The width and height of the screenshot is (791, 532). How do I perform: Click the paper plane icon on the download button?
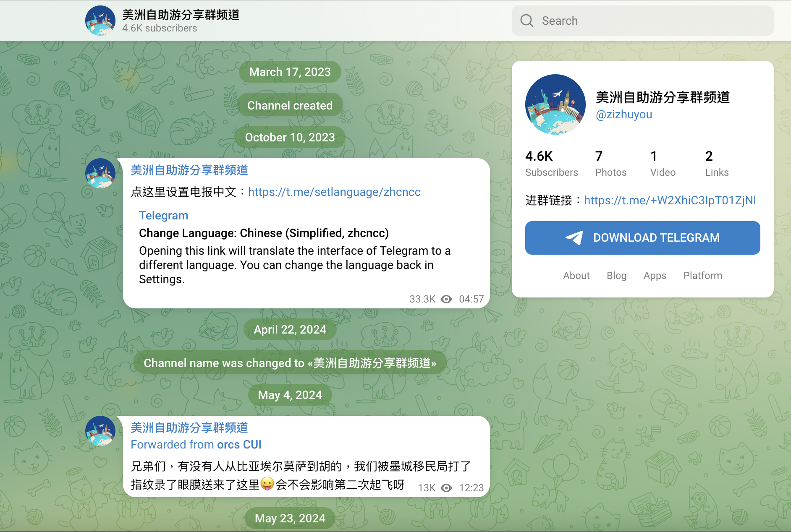[574, 238]
